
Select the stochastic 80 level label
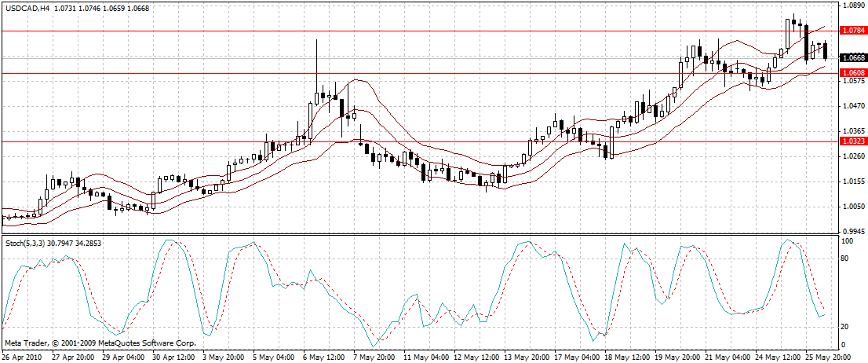(x=846, y=257)
